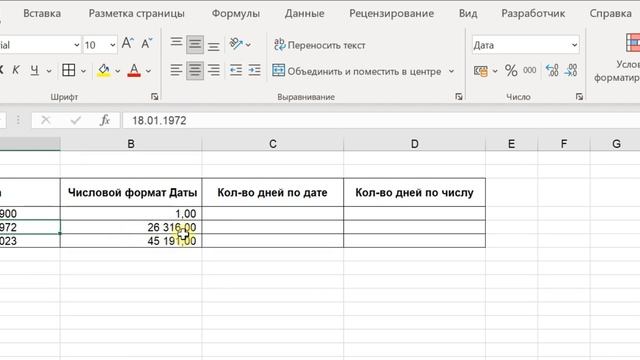Image resolution: width=640 pixels, height=360 pixels.
Task: Open Выравнивание dialog launcher
Action: point(459,97)
